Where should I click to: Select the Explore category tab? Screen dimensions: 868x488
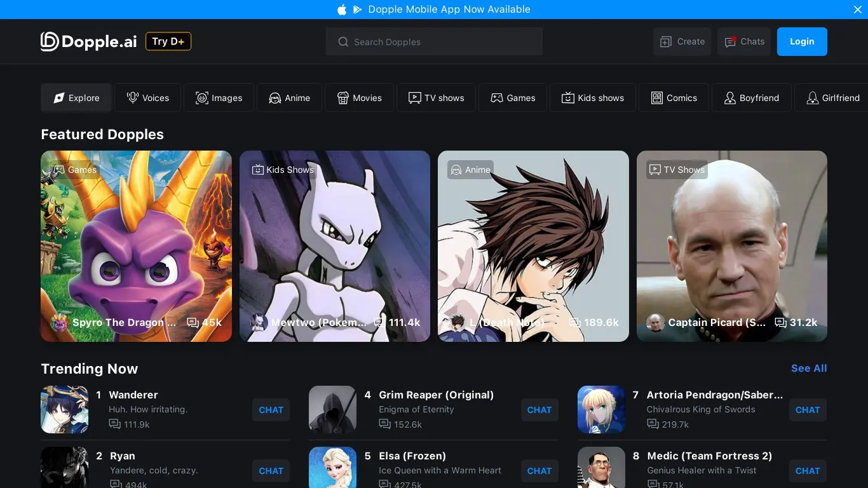(76, 98)
